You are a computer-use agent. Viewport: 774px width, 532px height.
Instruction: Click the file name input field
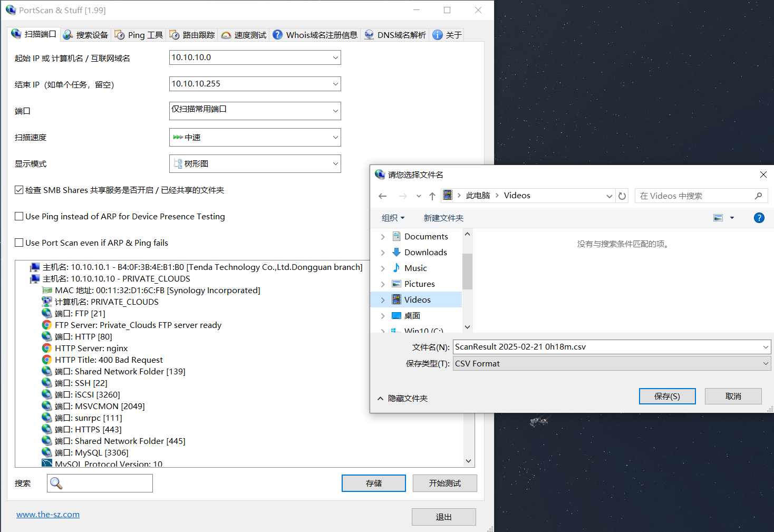point(606,347)
